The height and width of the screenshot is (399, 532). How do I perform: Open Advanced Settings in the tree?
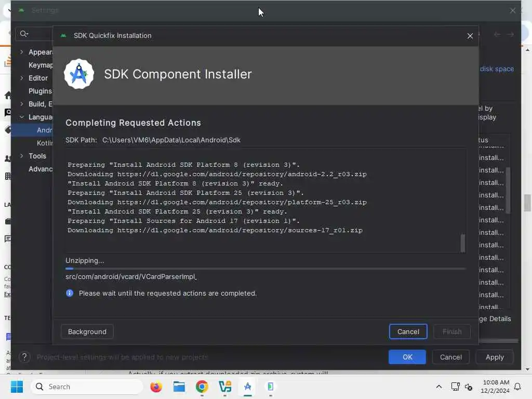coord(41,169)
